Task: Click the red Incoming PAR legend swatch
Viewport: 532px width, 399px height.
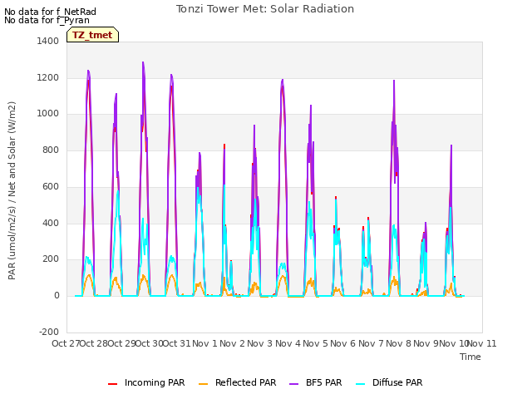Action: coord(113,384)
